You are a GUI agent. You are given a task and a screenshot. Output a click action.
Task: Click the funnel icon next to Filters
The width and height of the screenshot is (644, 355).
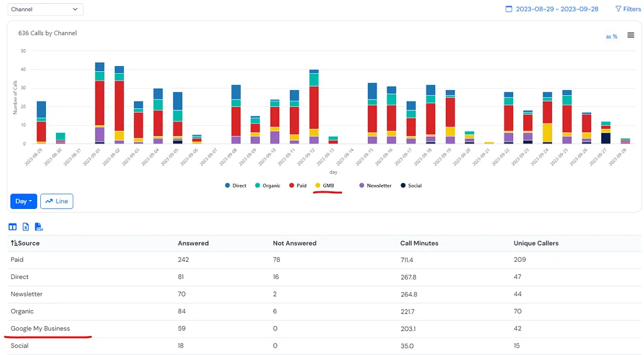[x=618, y=9]
